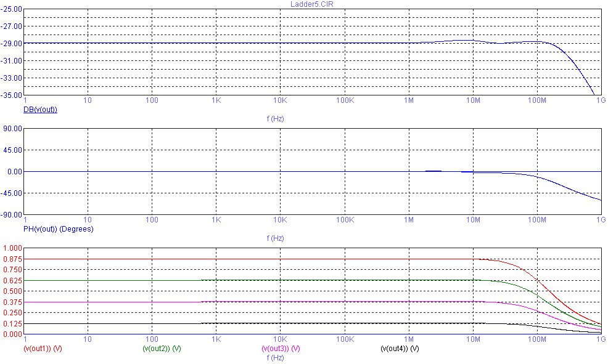Click the -25.00 value on gain axis

[x=11, y=9]
